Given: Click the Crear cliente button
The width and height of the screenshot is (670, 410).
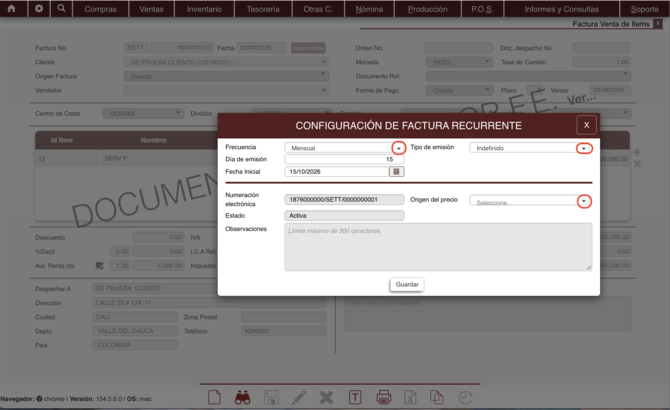Looking at the screenshot, I should point(308,48).
